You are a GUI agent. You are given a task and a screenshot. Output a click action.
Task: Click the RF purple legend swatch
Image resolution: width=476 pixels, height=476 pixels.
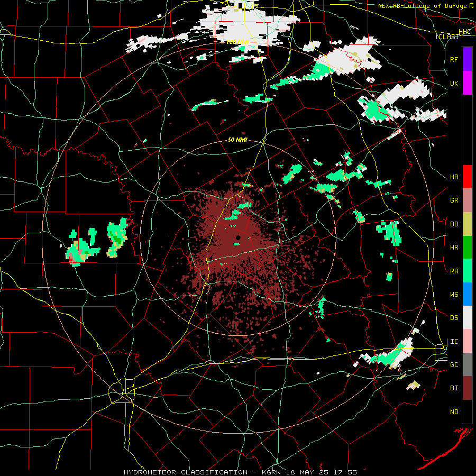point(467,59)
